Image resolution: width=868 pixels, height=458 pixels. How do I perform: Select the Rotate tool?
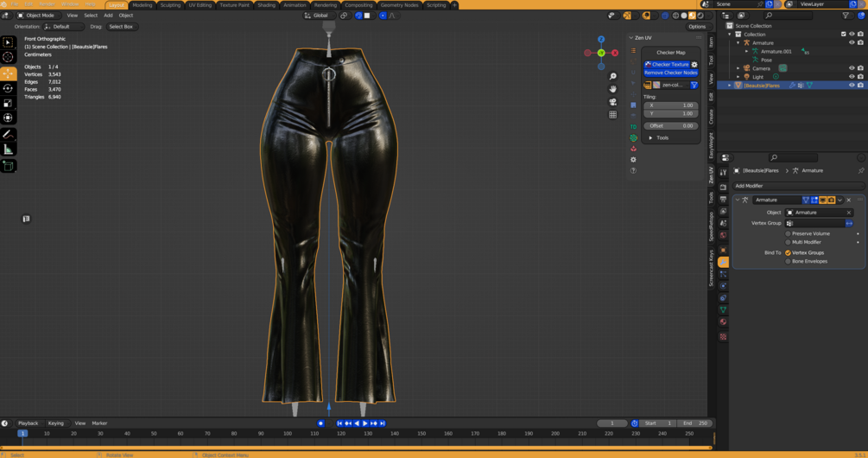tap(9, 88)
